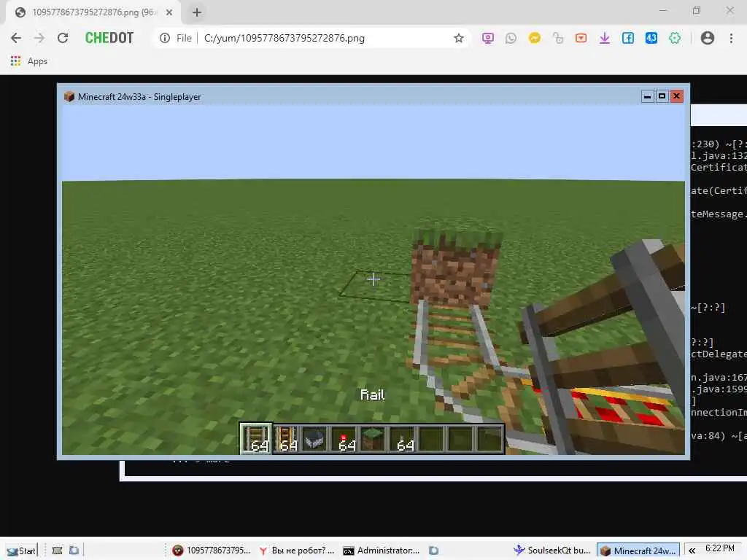Open the green gear extension icon
The width and height of the screenshot is (747, 560).
point(675,38)
